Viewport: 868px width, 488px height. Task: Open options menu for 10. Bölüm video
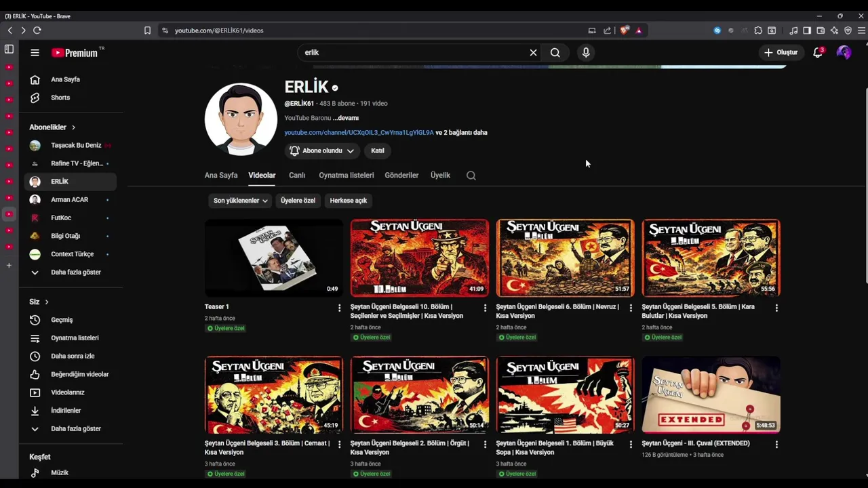coord(485,308)
